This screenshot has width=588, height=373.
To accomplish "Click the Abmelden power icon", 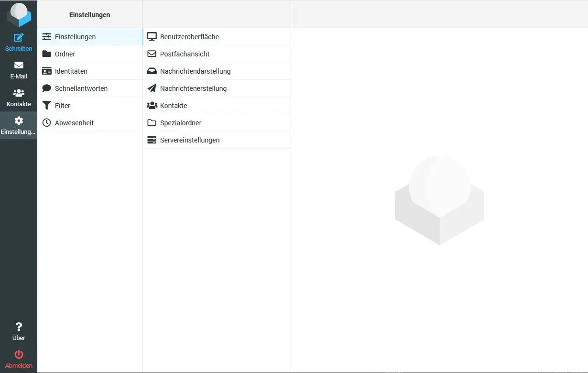I will coord(19,355).
